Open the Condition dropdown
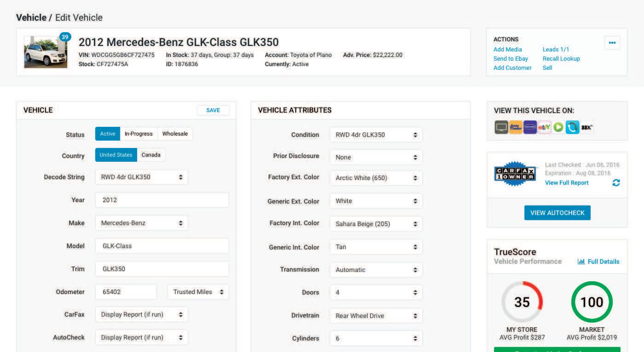The height and width of the screenshot is (352, 644). coord(376,135)
